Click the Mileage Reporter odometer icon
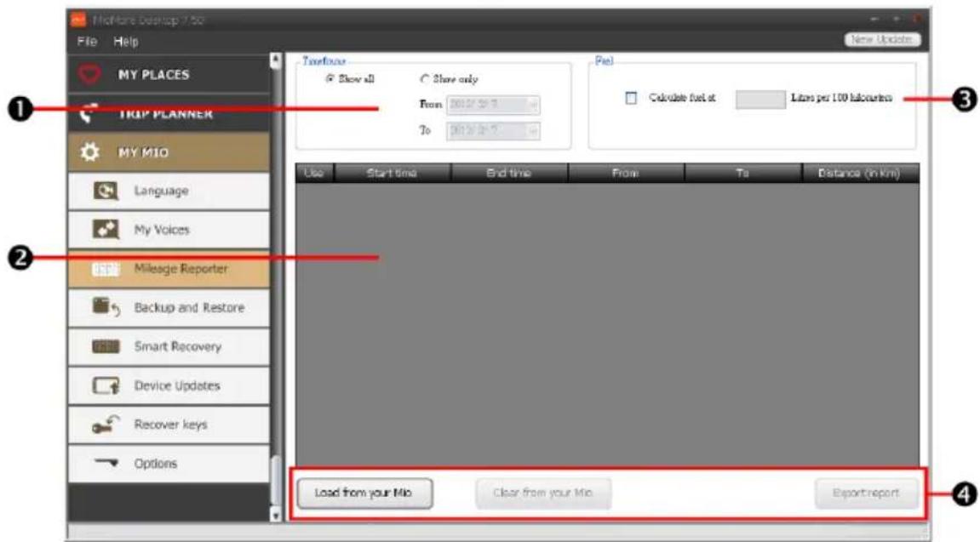This screenshot has width=980, height=542. coord(105,269)
